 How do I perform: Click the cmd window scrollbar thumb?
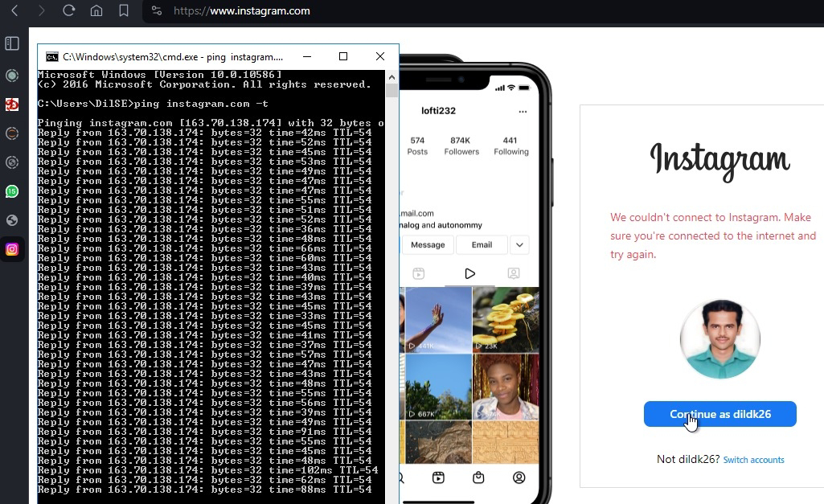click(x=392, y=90)
